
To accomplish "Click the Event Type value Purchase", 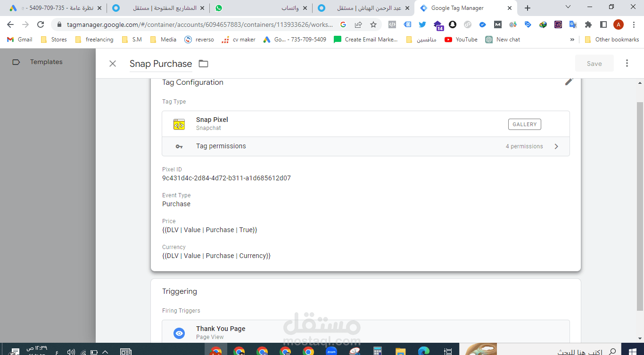I will pyautogui.click(x=176, y=204).
